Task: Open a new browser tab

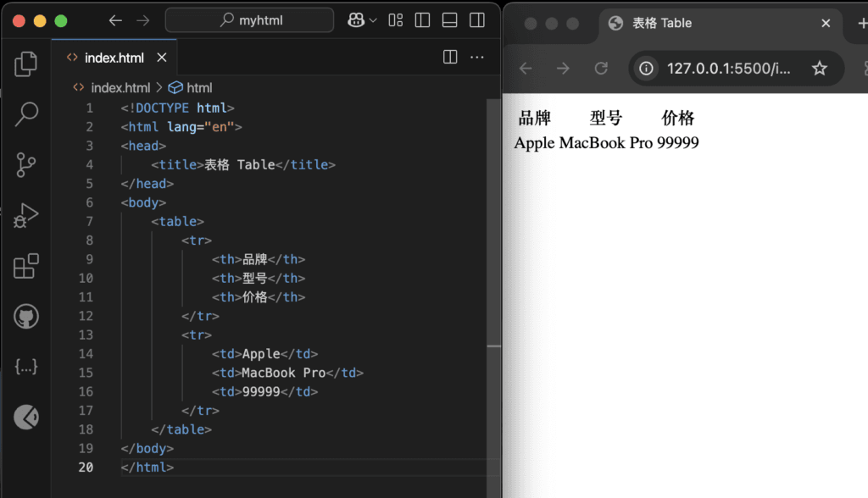Action: [862, 23]
